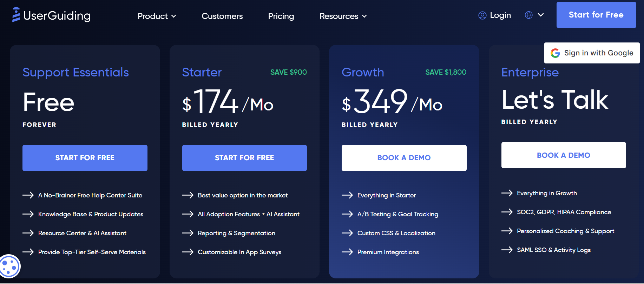Click the Free price heading

click(48, 102)
